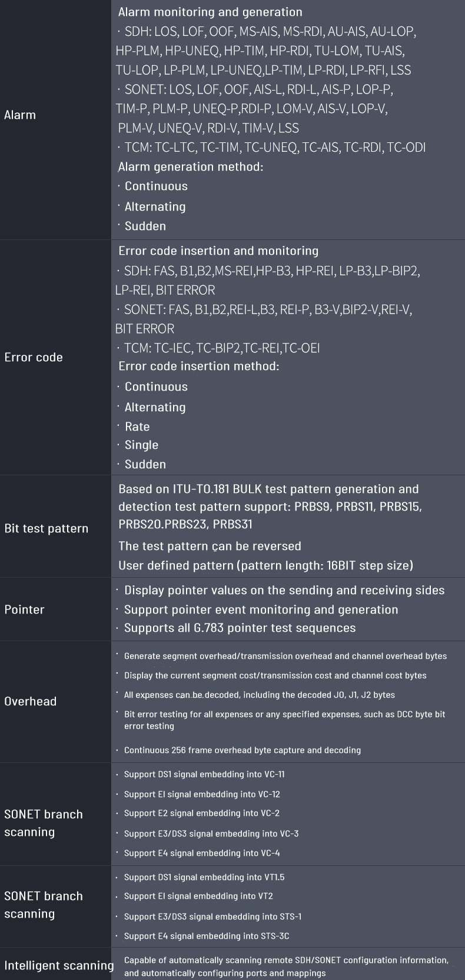Select the 'Rate' insertion method item

click(137, 426)
